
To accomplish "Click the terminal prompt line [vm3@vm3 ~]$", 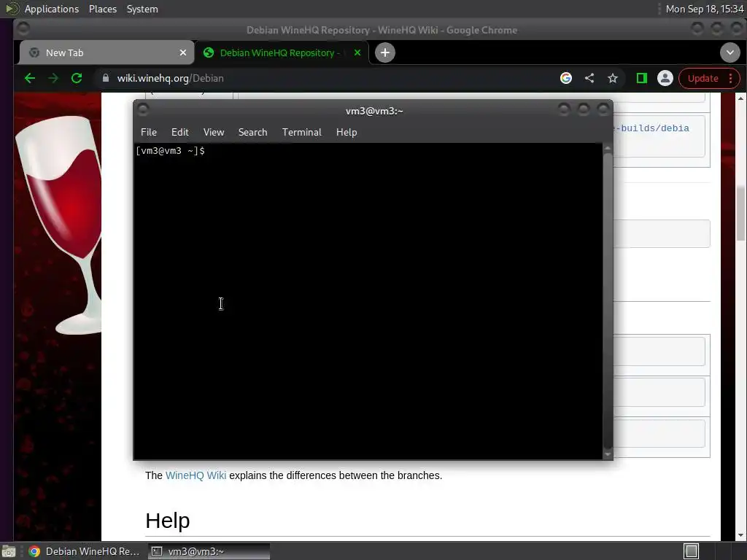I will point(170,151).
